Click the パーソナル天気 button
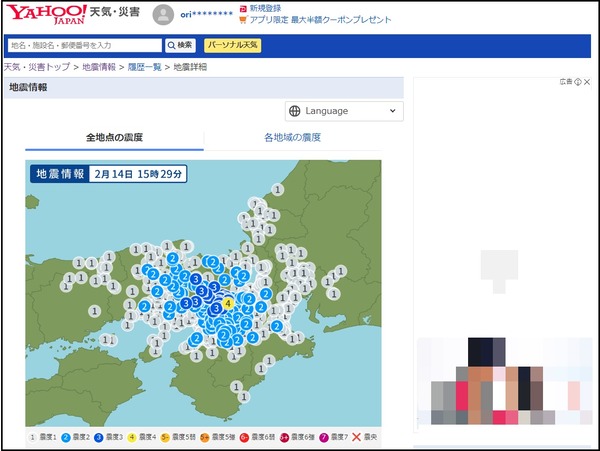This screenshot has width=600, height=451. coord(233,45)
